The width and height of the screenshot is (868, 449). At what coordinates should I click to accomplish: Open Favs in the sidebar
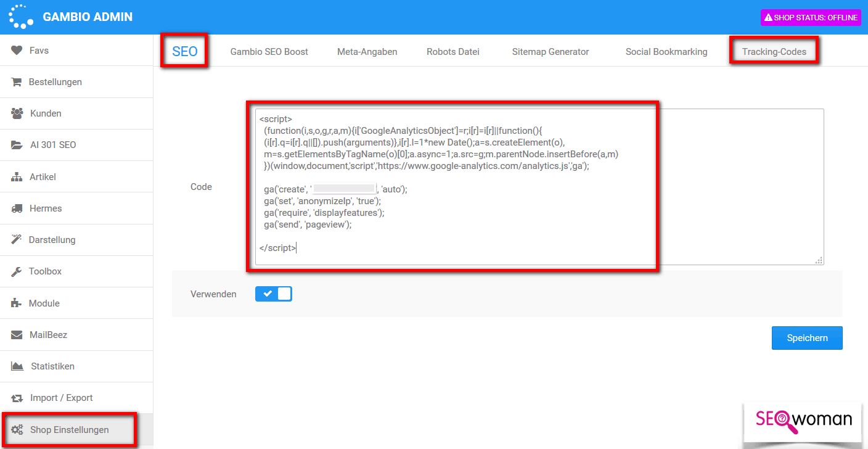click(76, 51)
